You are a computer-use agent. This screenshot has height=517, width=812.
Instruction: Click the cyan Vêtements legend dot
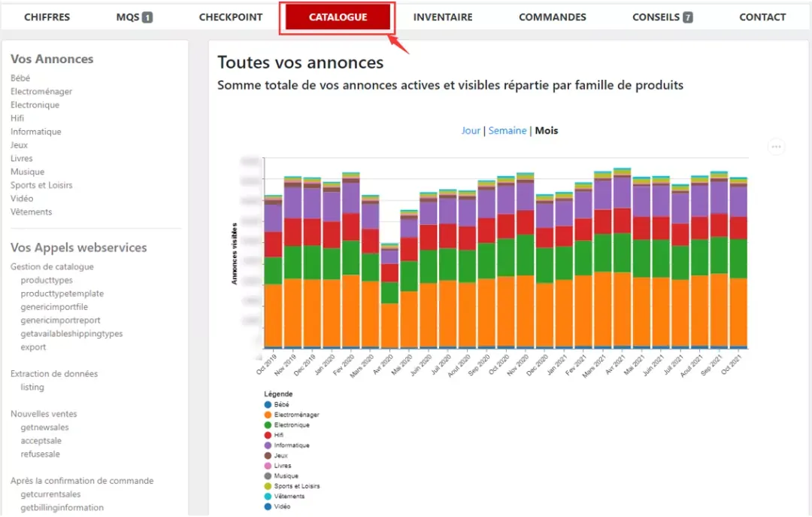pos(268,496)
